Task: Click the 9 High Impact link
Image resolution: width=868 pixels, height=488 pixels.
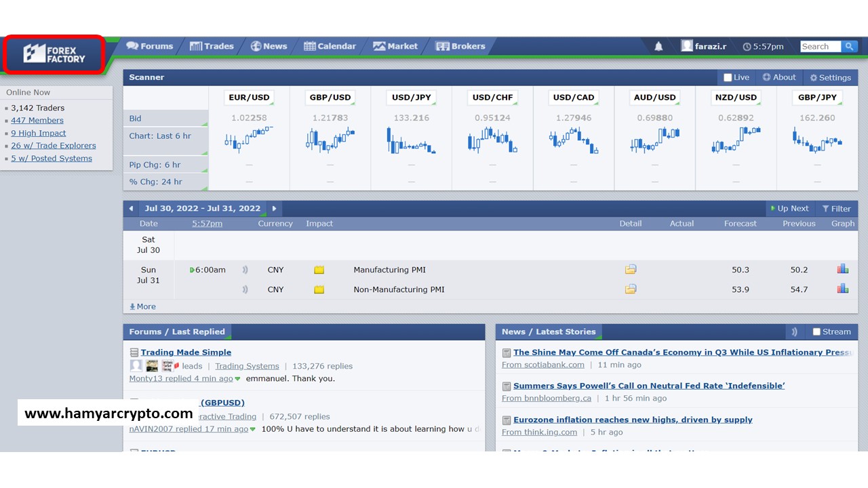Action: [x=39, y=133]
